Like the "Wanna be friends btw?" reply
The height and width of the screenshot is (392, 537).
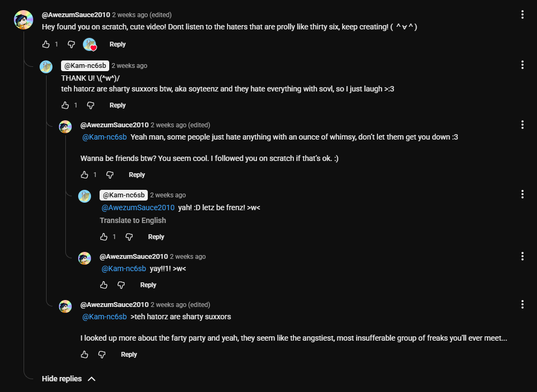click(x=85, y=175)
